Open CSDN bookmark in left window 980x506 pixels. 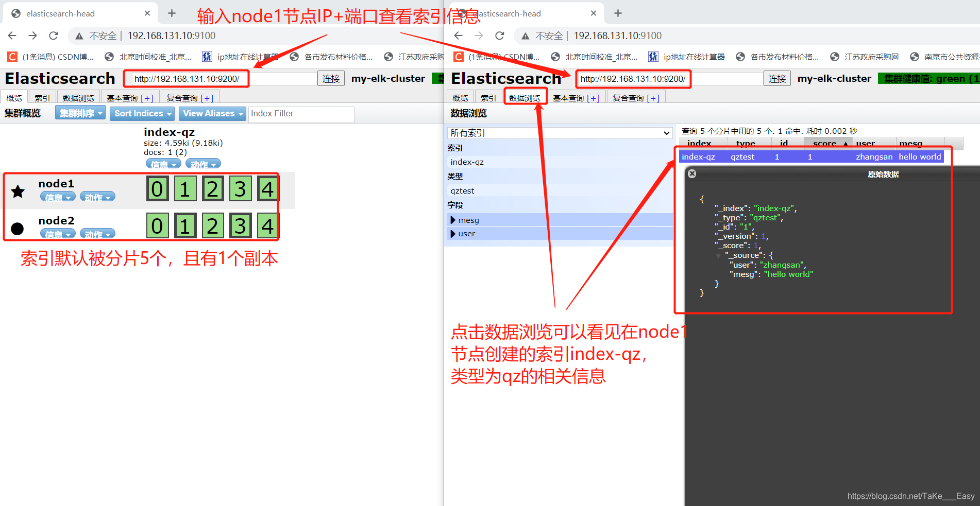[50, 57]
